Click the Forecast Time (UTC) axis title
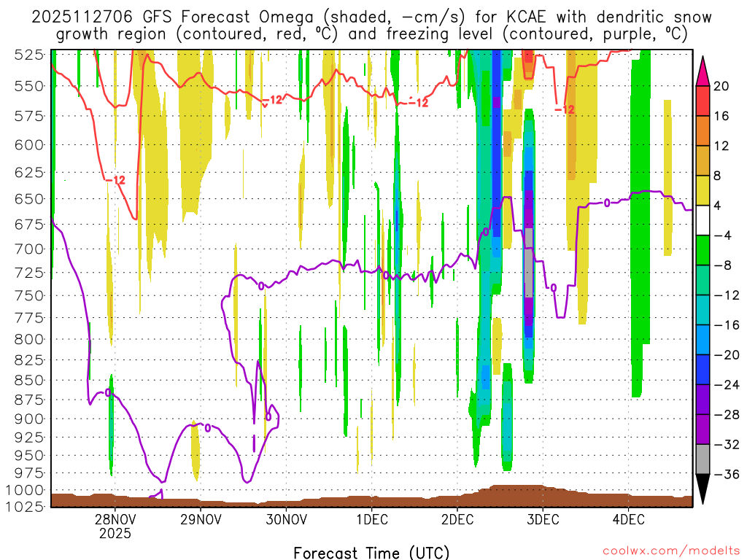This screenshot has height=560, width=747. [x=371, y=553]
